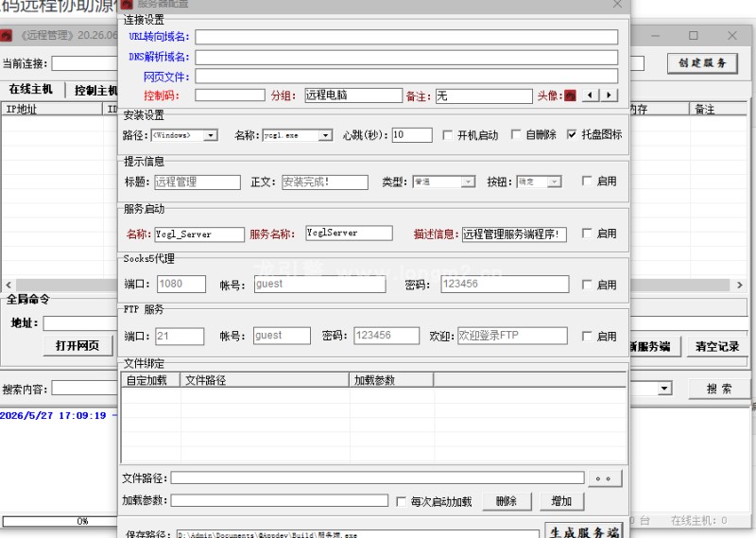
Task: Focus the 文件路径 input below the binding list
Action: coord(377,477)
